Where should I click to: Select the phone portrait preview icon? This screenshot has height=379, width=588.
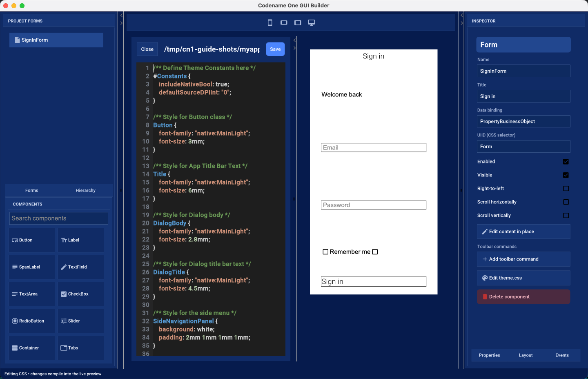[x=270, y=23]
